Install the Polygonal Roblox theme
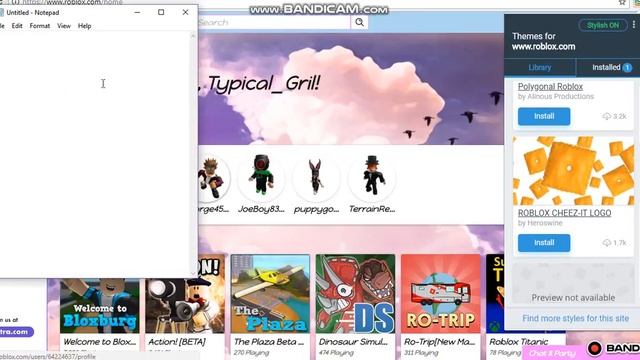The height and width of the screenshot is (360, 640). pos(544,116)
